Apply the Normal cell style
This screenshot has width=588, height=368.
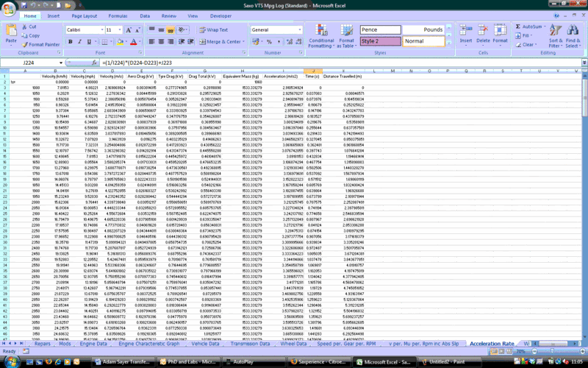(x=423, y=41)
